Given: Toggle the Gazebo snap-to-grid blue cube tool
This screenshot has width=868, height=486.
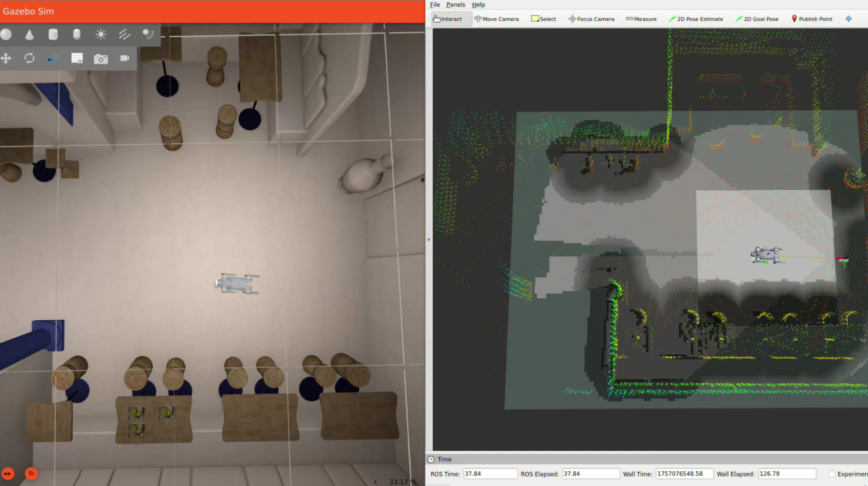Looking at the screenshot, I should (x=53, y=58).
